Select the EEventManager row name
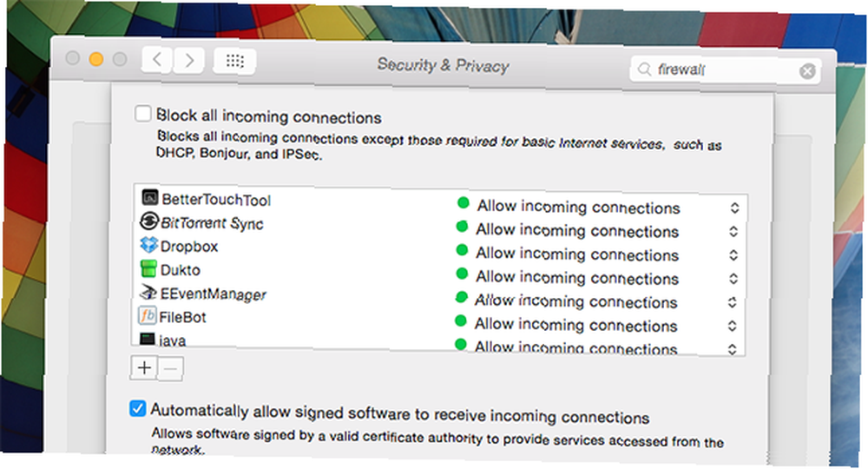The image size is (868, 469). point(214,294)
